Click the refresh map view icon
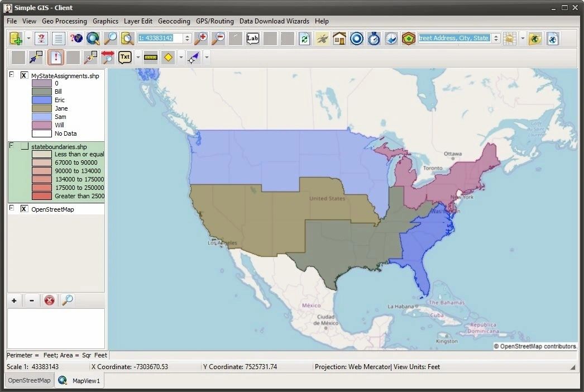Viewport: 584px width, 392px height. (304, 39)
